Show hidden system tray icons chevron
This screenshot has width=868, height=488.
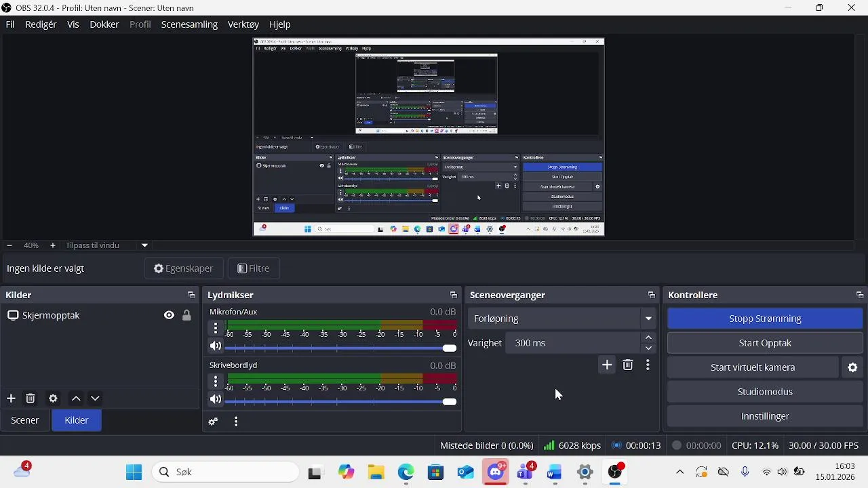[680, 472]
